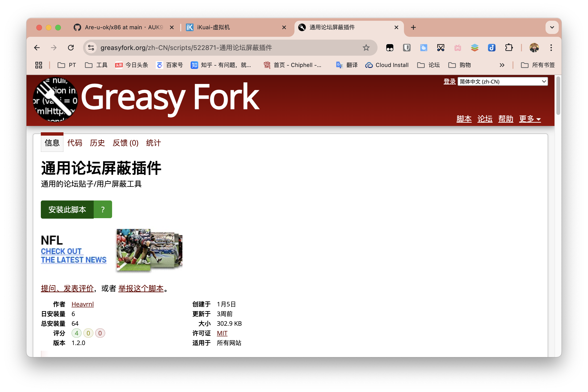Open the tab search dropdown chevron
588x392 pixels.
click(x=552, y=28)
